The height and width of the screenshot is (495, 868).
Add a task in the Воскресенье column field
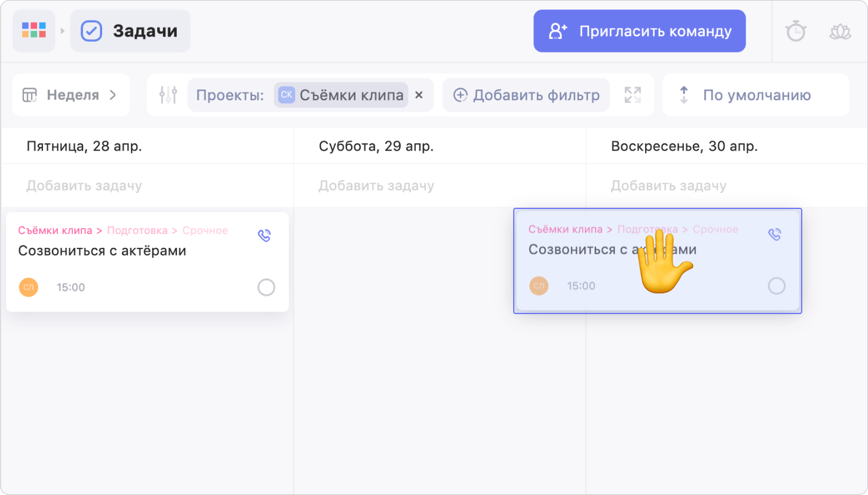(x=726, y=186)
